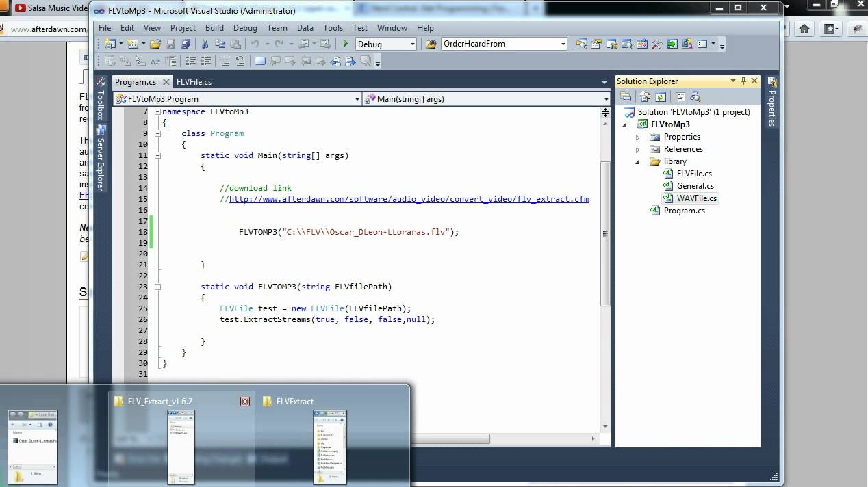Open the Tools menu
The width and height of the screenshot is (868, 487).
pos(333,28)
